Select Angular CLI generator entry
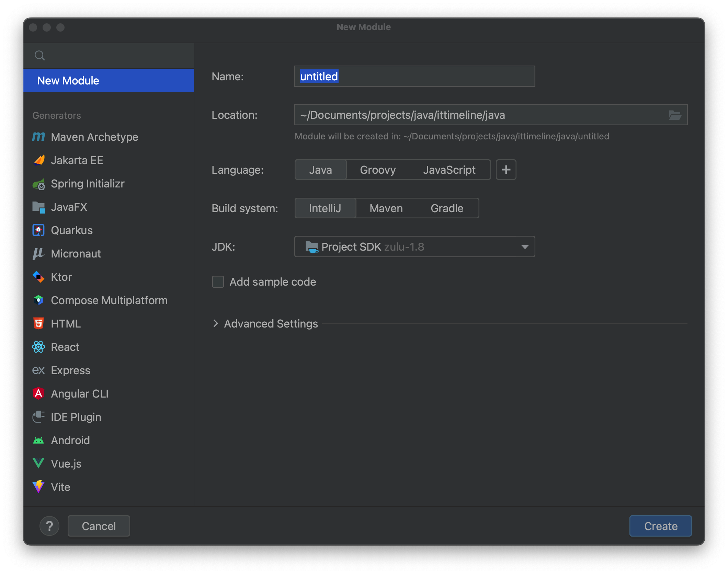The image size is (728, 574). pyautogui.click(x=109, y=393)
